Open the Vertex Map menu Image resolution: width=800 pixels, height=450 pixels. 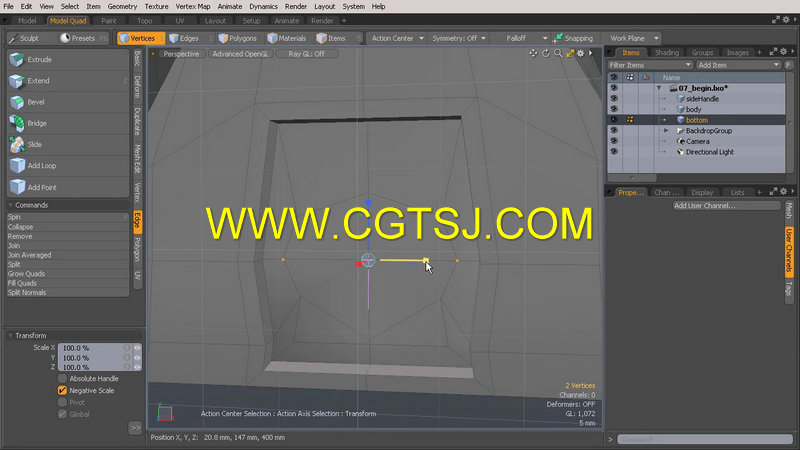(x=193, y=7)
